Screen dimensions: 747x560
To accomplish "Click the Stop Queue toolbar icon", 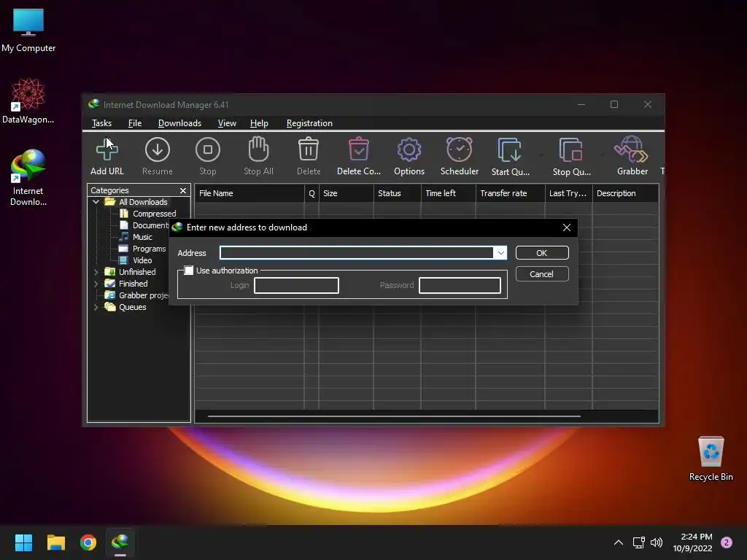I will (571, 156).
